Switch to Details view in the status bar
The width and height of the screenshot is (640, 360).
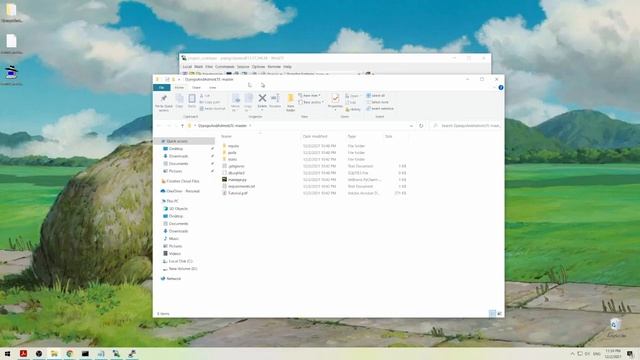[492, 313]
